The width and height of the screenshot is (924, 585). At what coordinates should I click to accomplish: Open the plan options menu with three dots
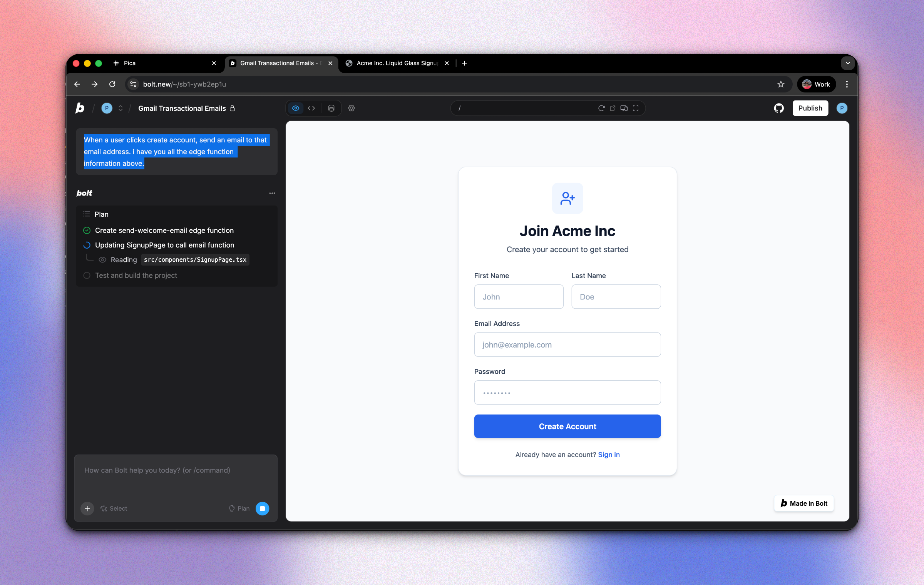tap(272, 193)
